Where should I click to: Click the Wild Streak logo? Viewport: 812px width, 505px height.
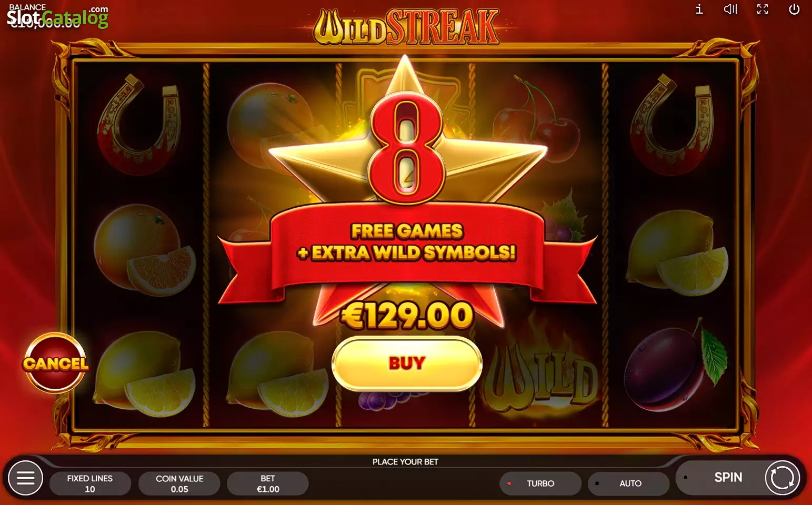pos(406,27)
